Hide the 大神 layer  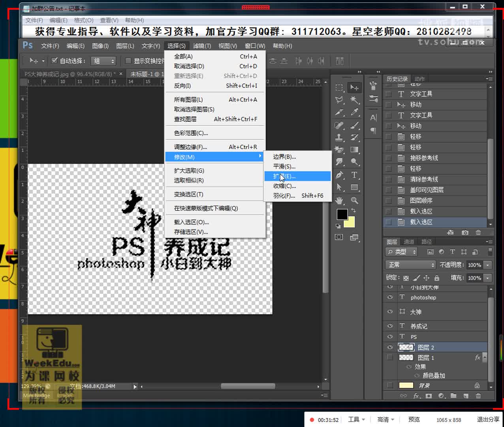point(390,312)
